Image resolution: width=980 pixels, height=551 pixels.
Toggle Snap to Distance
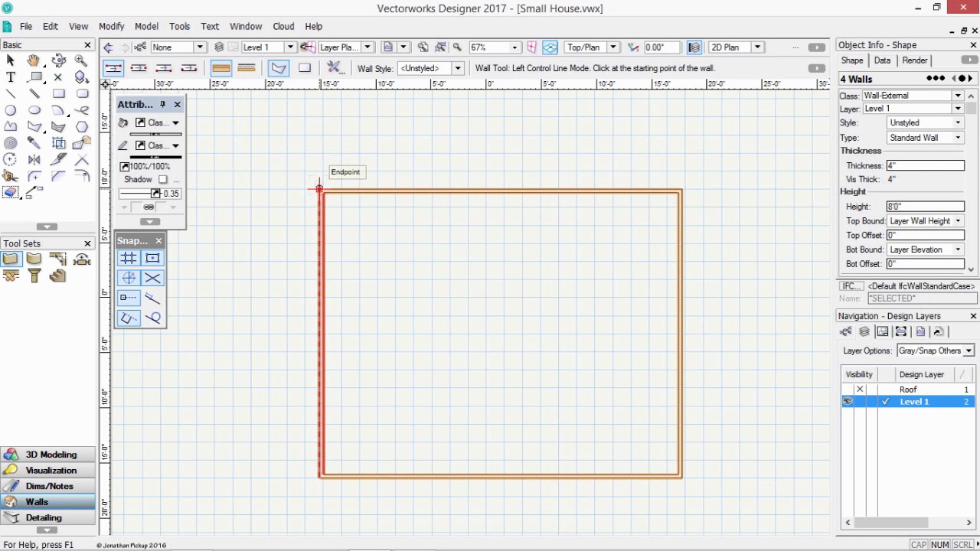click(x=152, y=298)
